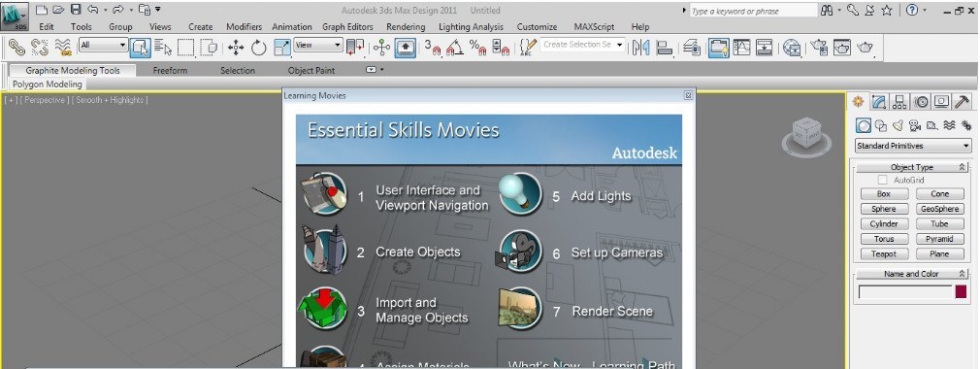Viewport: 980px width, 369px height.
Task: Open the Motion panel tab
Action: click(x=921, y=101)
